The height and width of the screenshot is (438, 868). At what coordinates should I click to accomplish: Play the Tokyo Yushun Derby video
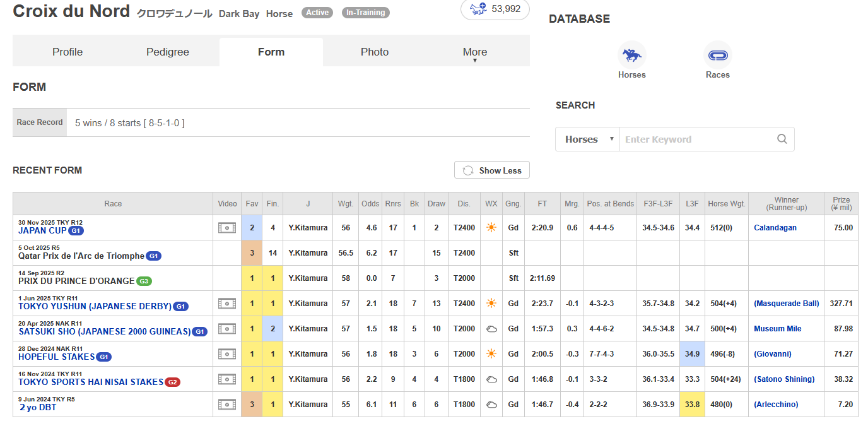coord(227,304)
